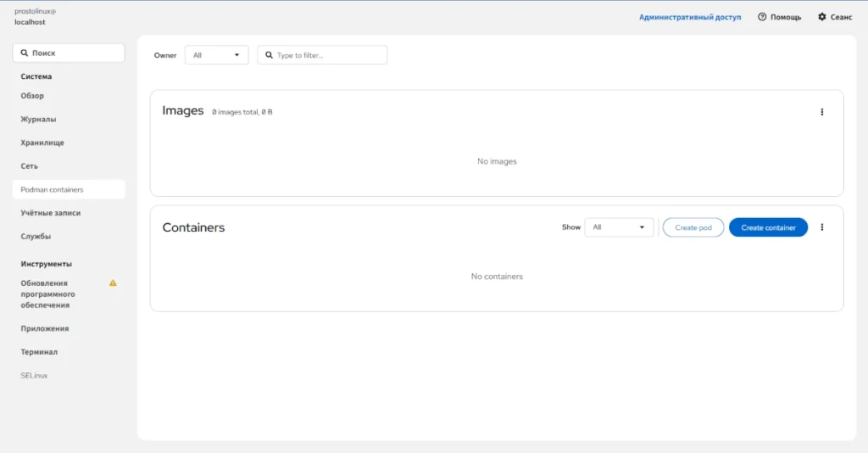Expand the Owner All dropdown

click(216, 55)
